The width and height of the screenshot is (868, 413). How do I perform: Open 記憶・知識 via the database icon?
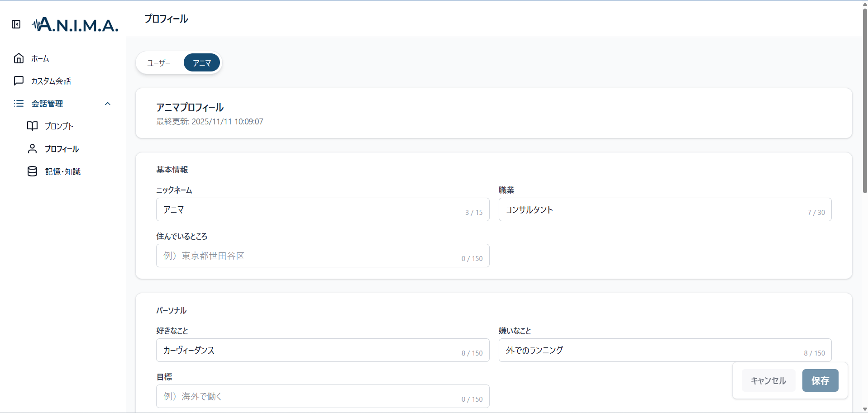(32, 171)
